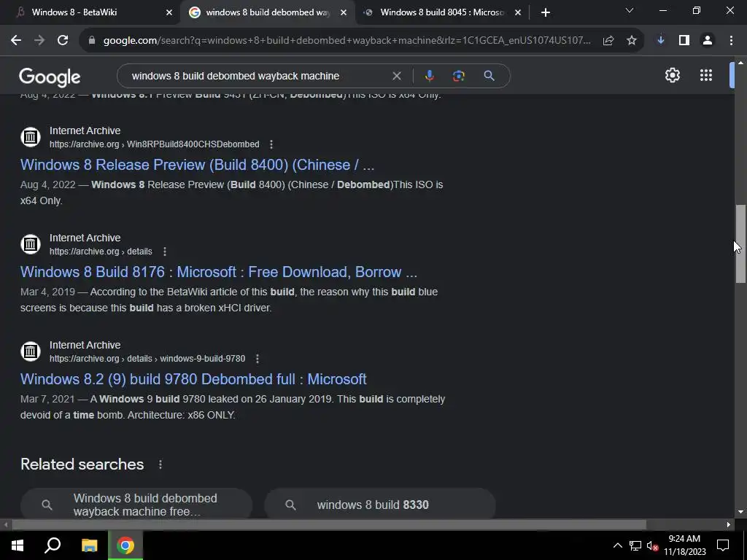The image size is (747, 560).
Task: Click the Chrome address bar URL
Action: (x=347, y=41)
